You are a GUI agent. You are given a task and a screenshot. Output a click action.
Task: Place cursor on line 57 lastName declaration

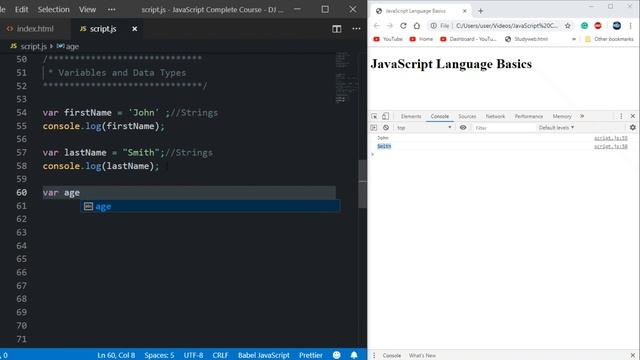pos(127,153)
